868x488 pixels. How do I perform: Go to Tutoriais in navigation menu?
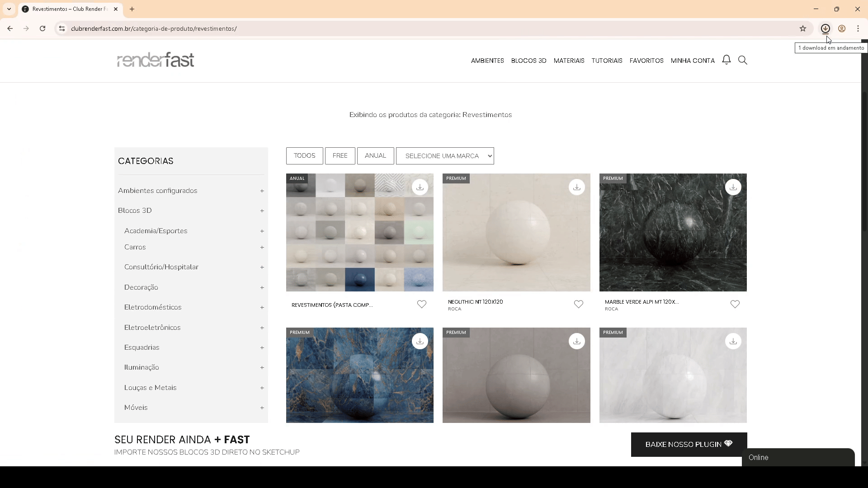pos(607,61)
